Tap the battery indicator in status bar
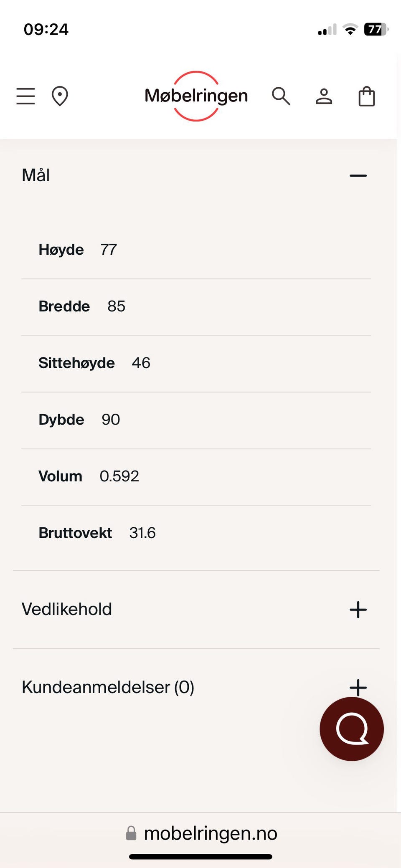 click(376, 29)
